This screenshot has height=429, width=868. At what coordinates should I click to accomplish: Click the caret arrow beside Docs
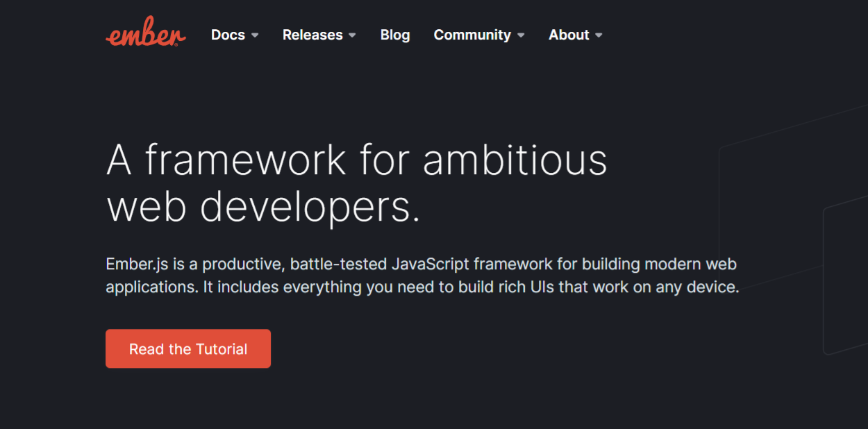(255, 35)
